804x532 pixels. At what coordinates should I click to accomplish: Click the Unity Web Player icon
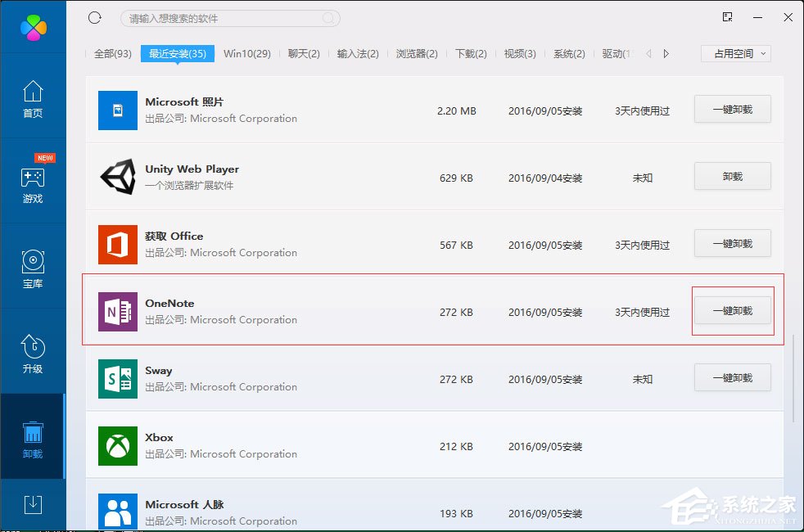(117, 177)
